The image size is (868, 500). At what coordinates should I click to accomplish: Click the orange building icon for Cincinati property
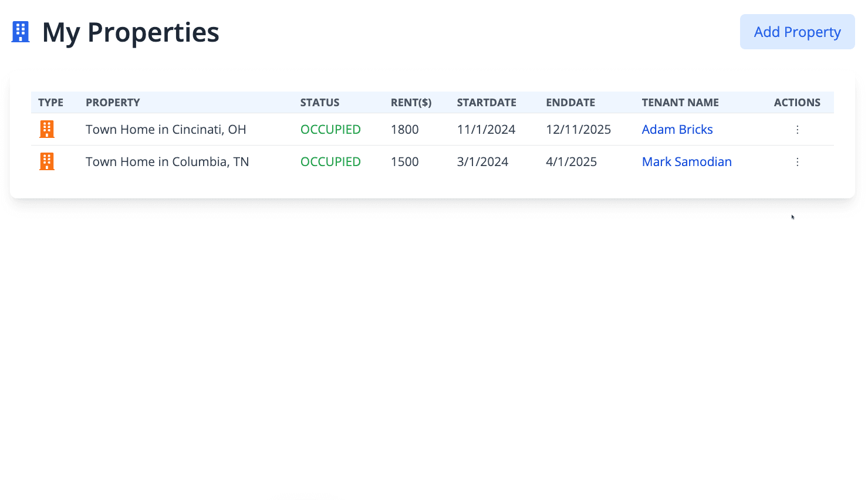pyautogui.click(x=47, y=129)
